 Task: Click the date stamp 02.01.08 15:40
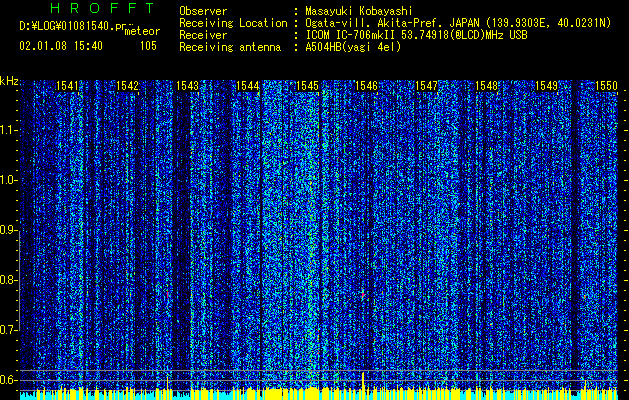point(61,46)
